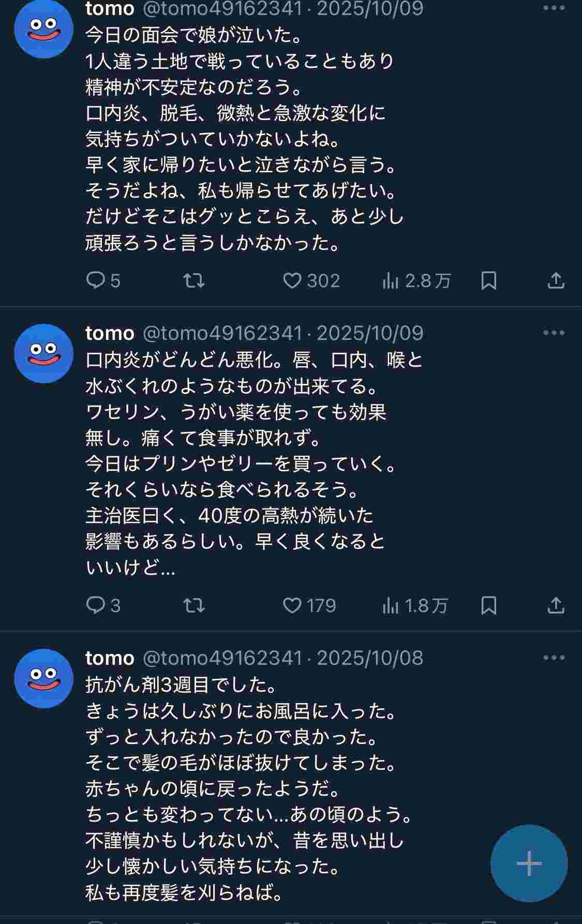This screenshot has height=924, width=582.
Task: Open more options for stomatitis tweet
Action: (554, 333)
